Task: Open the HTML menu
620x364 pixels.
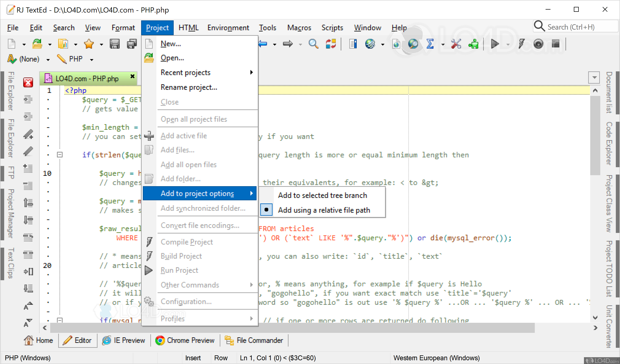Action: click(188, 28)
